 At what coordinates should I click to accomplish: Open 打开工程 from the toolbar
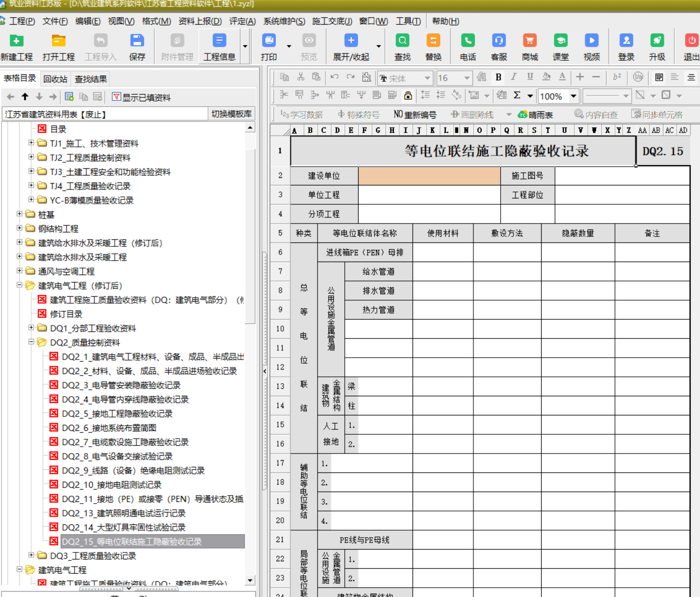(x=58, y=47)
